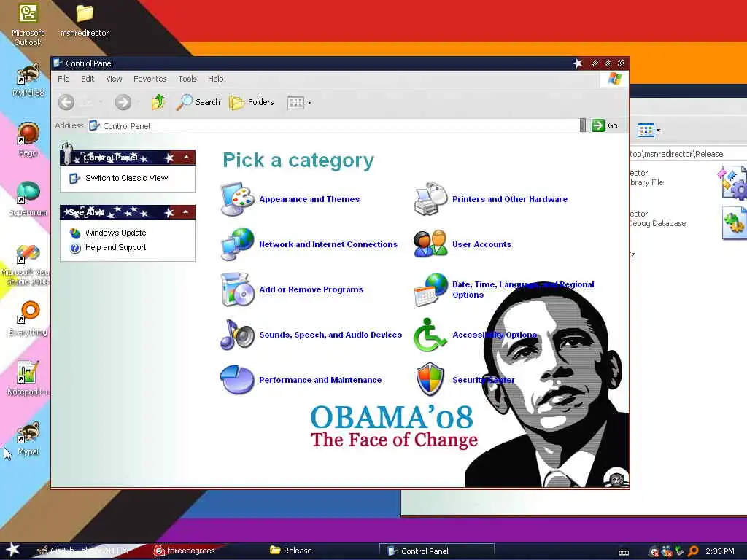Go up one folder level
The image size is (747, 560).
coord(158,102)
